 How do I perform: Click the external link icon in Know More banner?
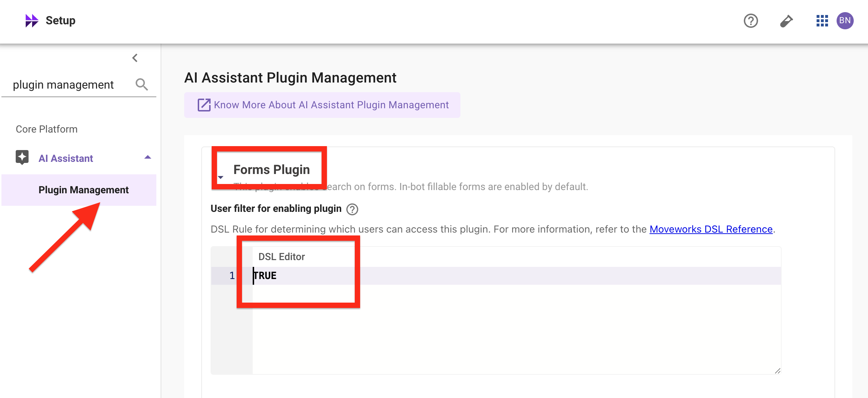pos(204,105)
